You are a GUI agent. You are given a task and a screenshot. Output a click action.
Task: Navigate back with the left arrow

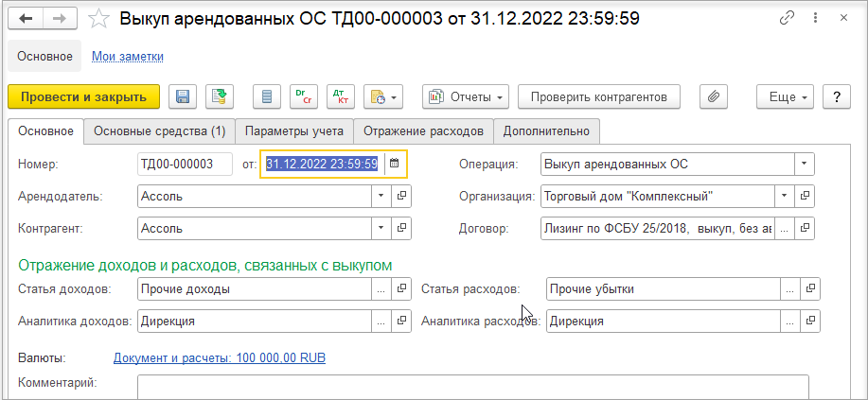(26, 19)
